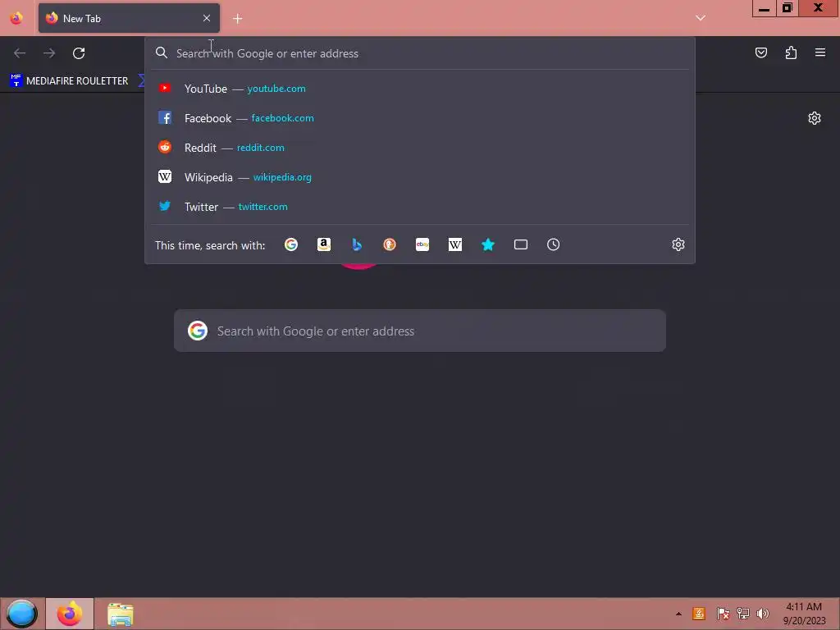The width and height of the screenshot is (840, 630).
Task: Click the Firefox View icon in tab bar
Action: pos(16,18)
